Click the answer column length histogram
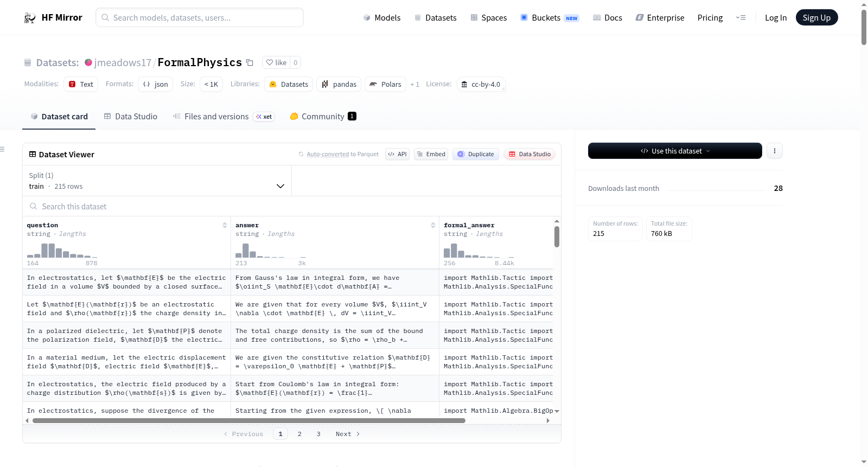868x467 pixels. (271, 250)
